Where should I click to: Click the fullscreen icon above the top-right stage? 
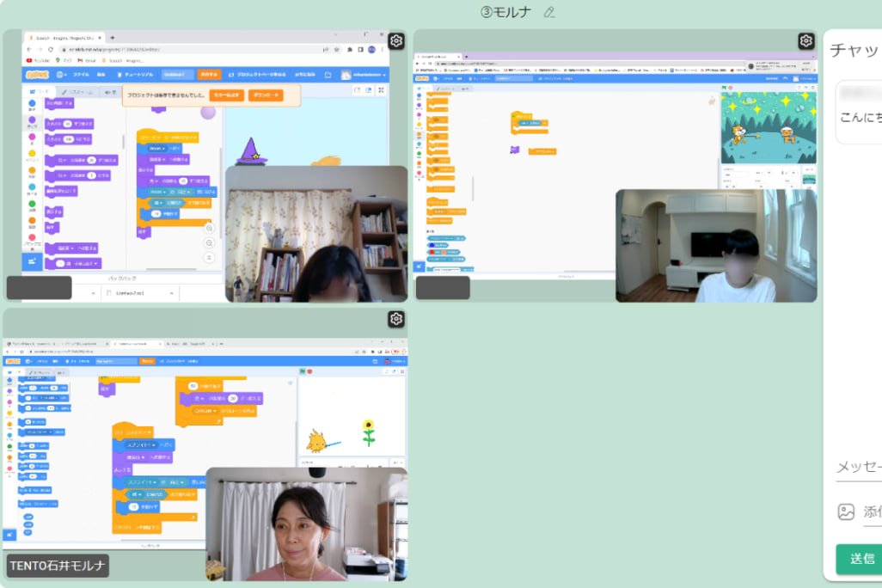[x=813, y=87]
